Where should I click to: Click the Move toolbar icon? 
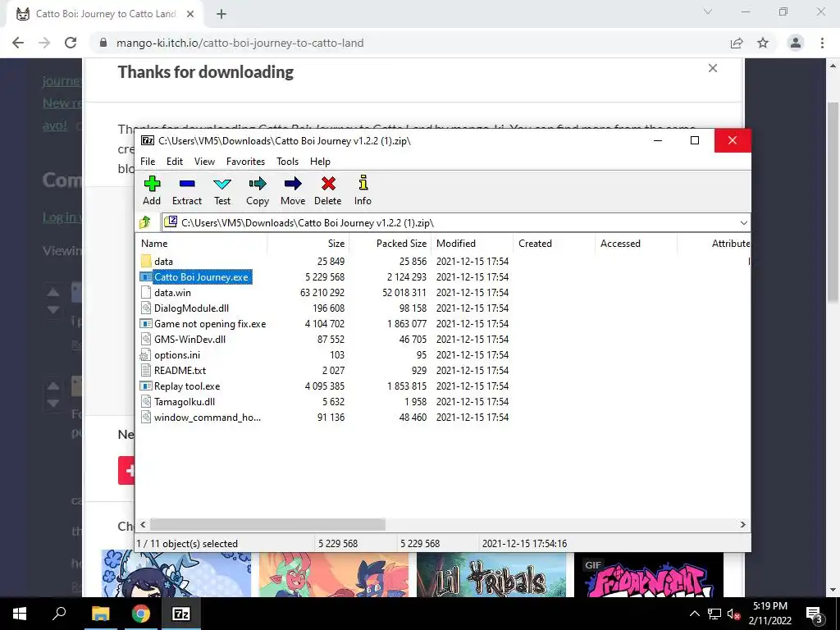point(293,185)
